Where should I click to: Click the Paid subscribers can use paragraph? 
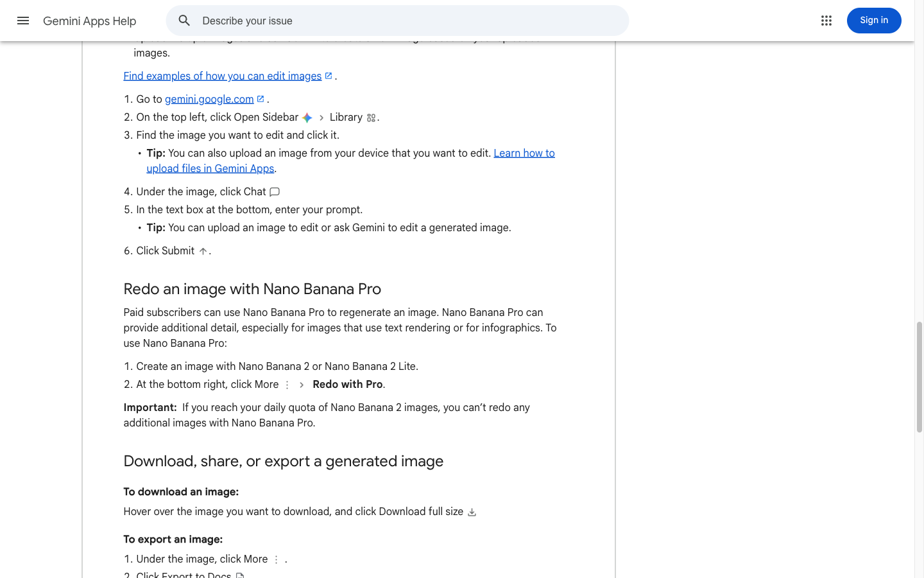[x=340, y=328]
